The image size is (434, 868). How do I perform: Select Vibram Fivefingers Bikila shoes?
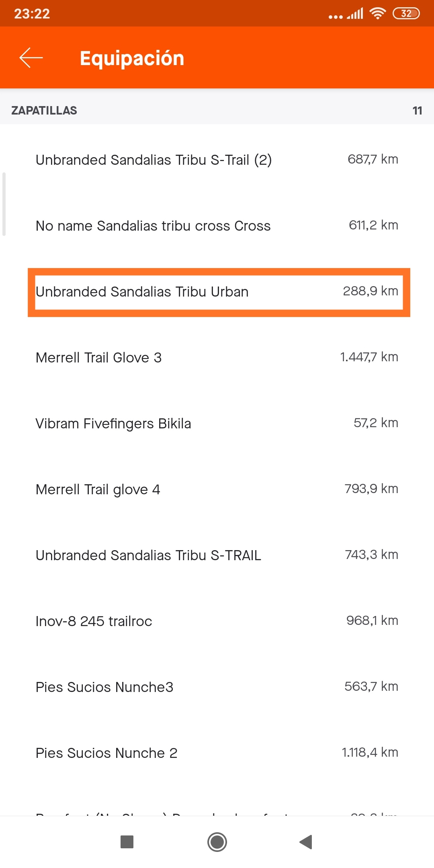click(x=217, y=423)
